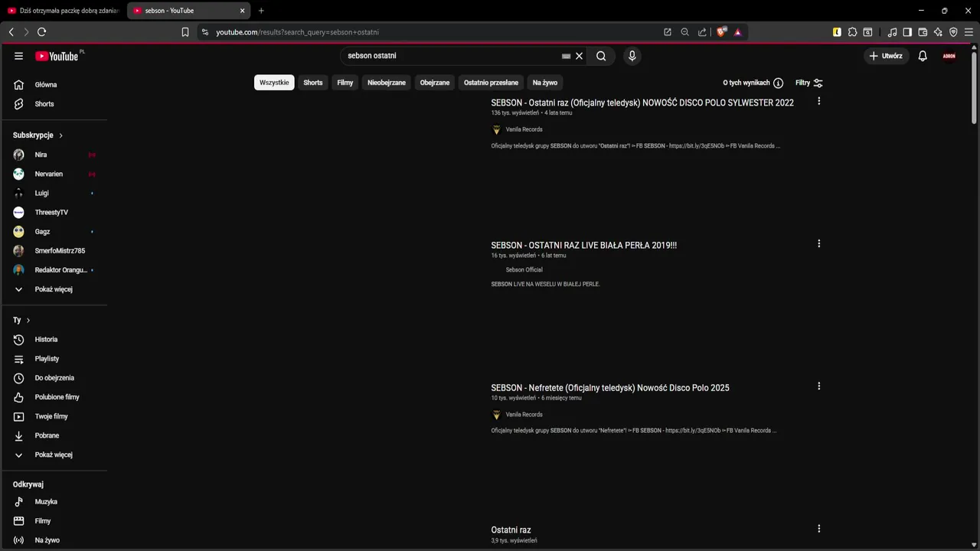
Task: Open the Sebson Official channel link
Action: pos(524,270)
